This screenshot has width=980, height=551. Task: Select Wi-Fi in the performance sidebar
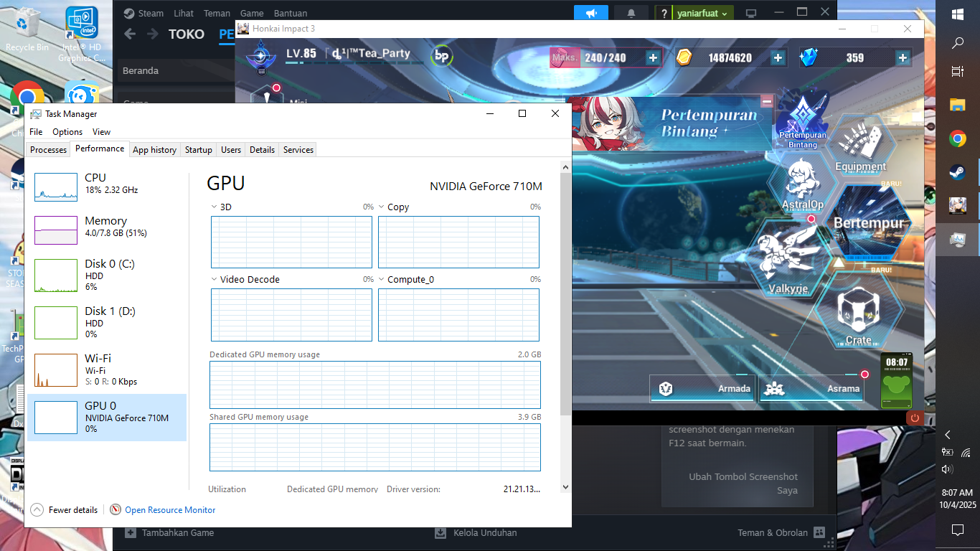[106, 369]
